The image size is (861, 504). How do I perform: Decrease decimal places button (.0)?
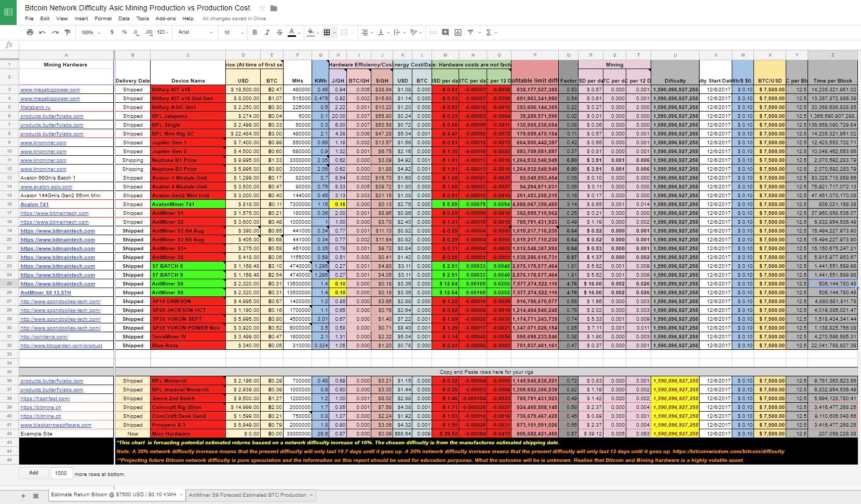pos(136,32)
